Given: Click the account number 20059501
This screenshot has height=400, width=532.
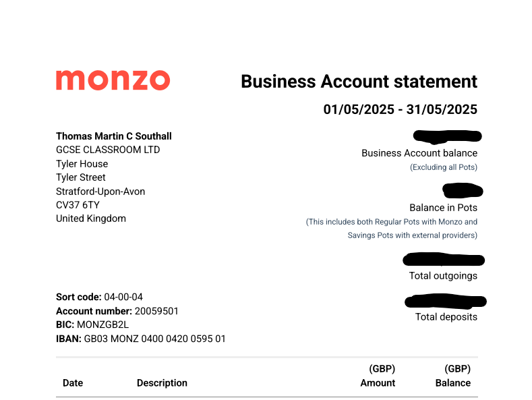Looking at the screenshot, I should pyautogui.click(x=156, y=311).
